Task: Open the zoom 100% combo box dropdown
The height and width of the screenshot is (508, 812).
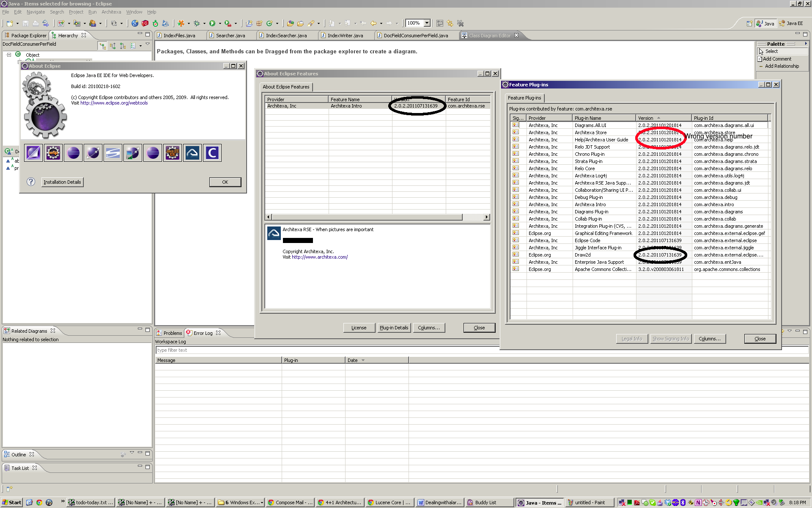Action: pyautogui.click(x=427, y=23)
